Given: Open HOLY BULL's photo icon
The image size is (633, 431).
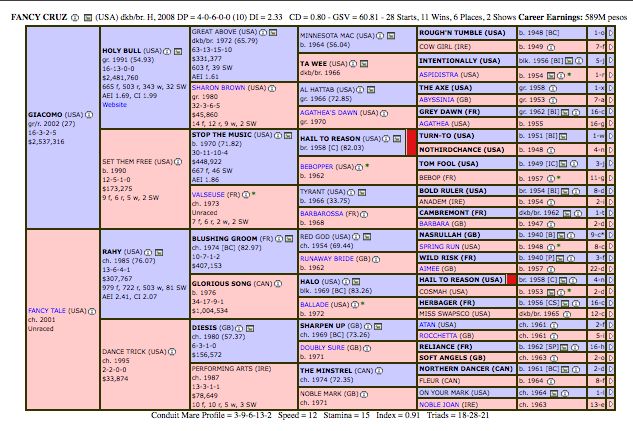Looking at the screenshot, I should pyautogui.click(x=178, y=51).
